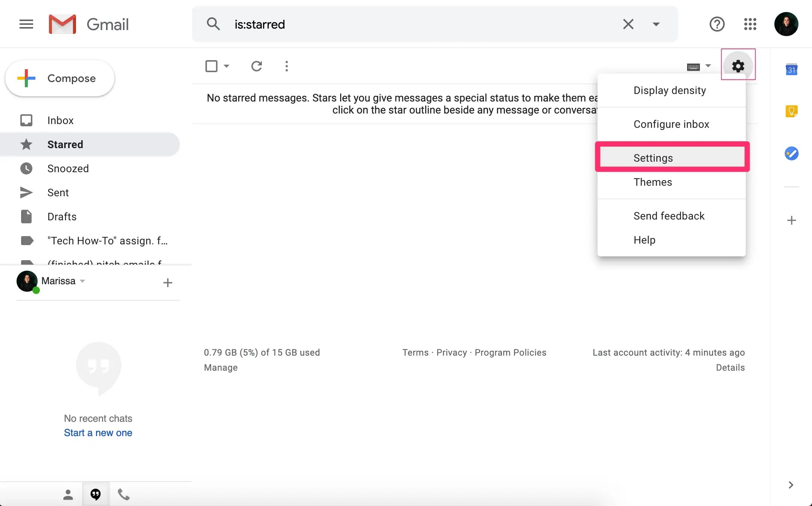The image size is (812, 506).
Task: Open the select checkbox dropdown arrow
Action: pyautogui.click(x=227, y=66)
